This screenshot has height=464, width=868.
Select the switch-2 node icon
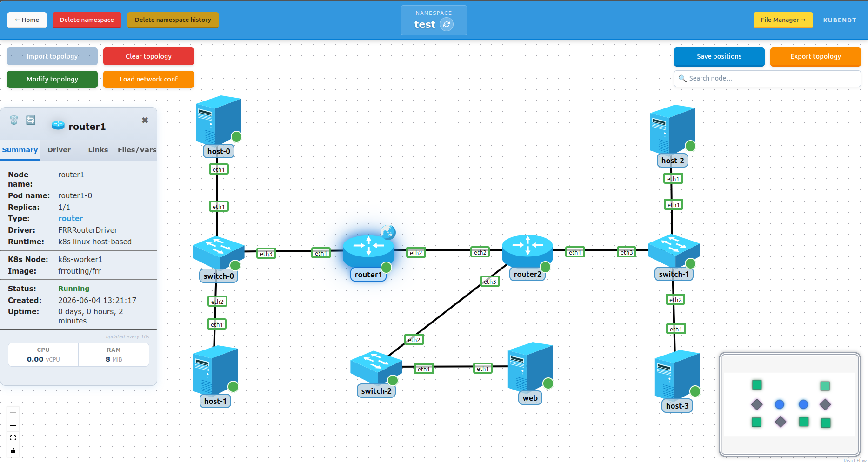(x=376, y=367)
